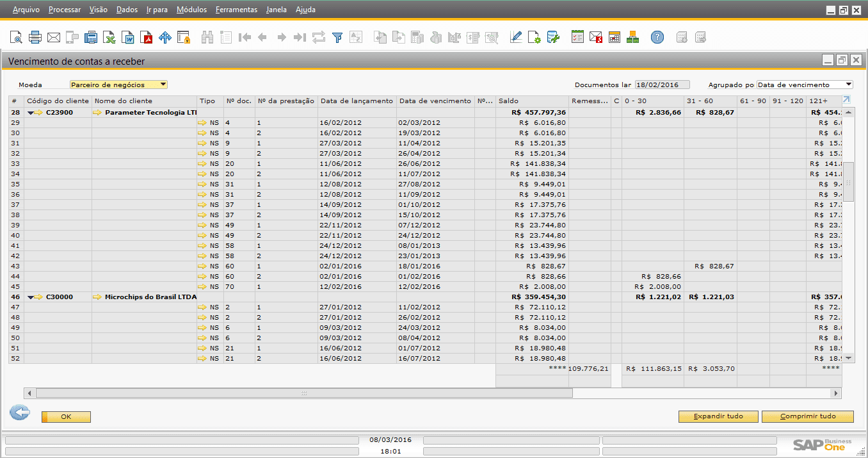868x458 pixels.
Task: Click the document with green gear icon
Action: [534, 37]
